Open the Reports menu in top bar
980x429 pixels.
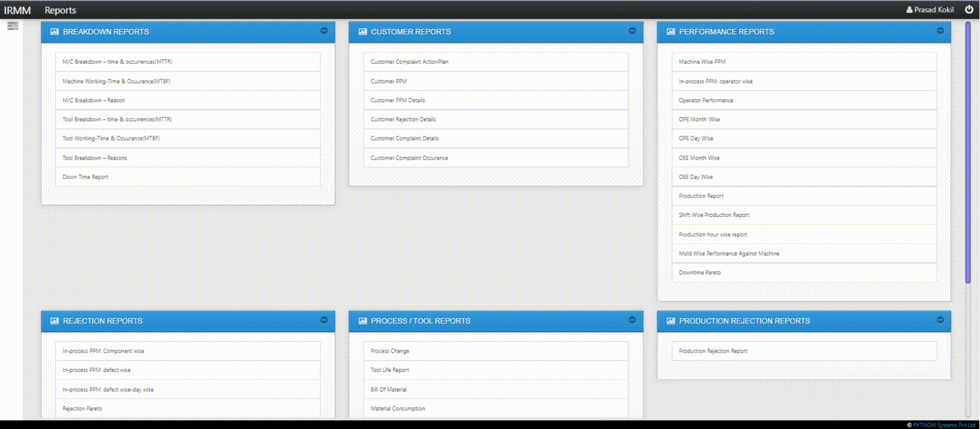[x=60, y=10]
